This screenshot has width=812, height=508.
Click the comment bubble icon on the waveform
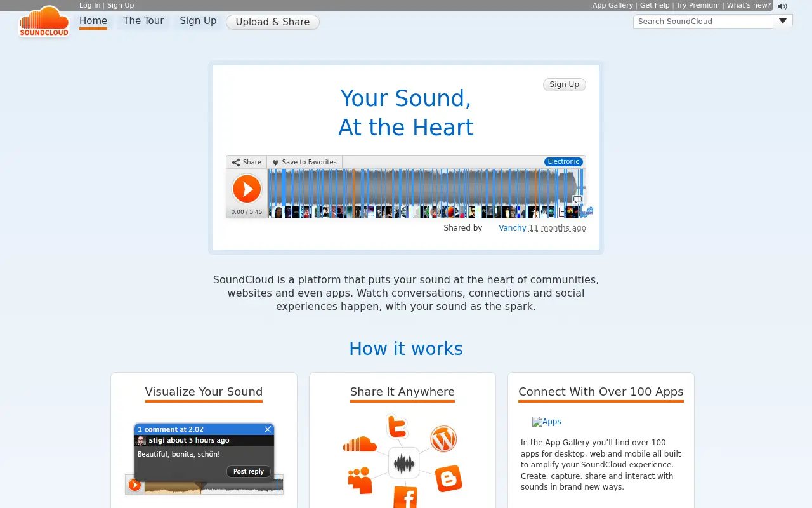click(577, 199)
